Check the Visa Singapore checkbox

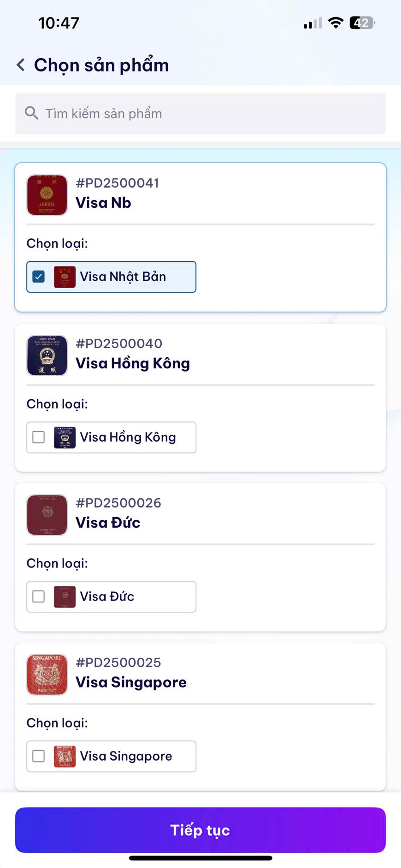point(39,756)
